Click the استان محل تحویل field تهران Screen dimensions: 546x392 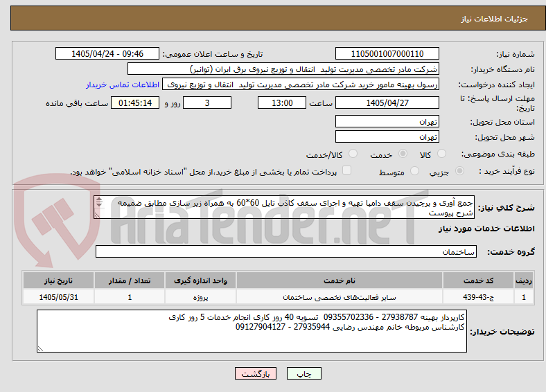coord(387,121)
